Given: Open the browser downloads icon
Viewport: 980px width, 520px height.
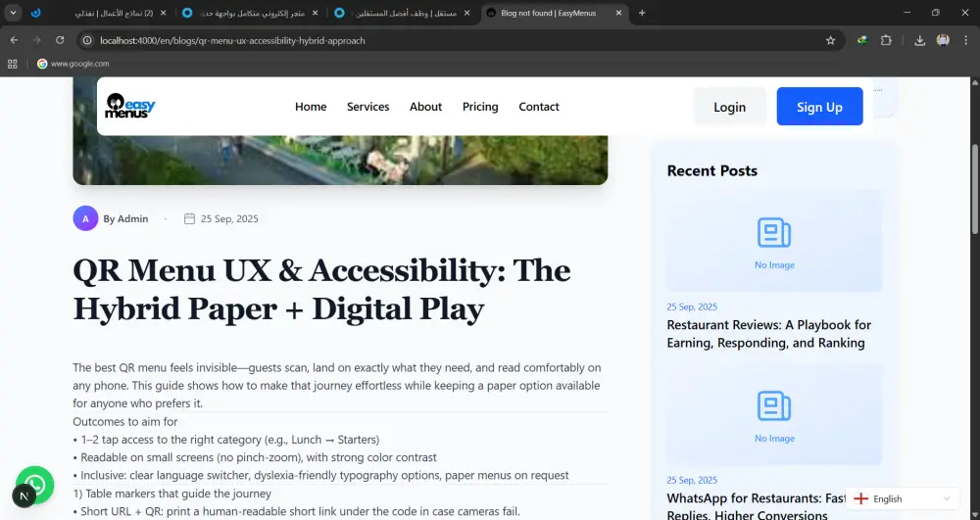Looking at the screenshot, I should pos(919,40).
